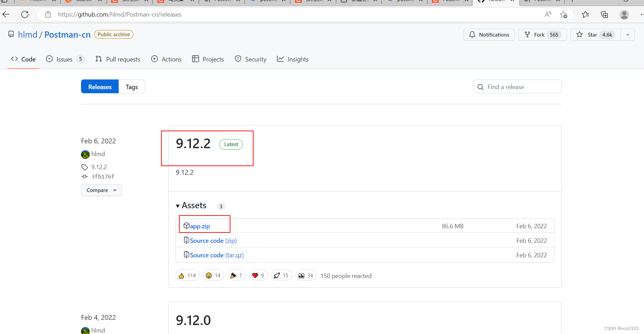
Task: Click the commit icon beside 3fb176f
Action: pos(85,176)
